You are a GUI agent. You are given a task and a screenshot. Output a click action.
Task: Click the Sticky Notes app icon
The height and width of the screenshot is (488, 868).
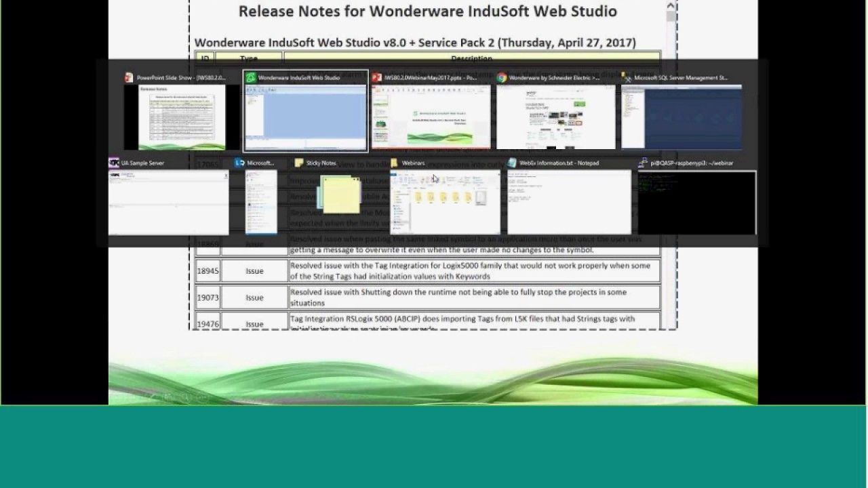click(x=299, y=163)
